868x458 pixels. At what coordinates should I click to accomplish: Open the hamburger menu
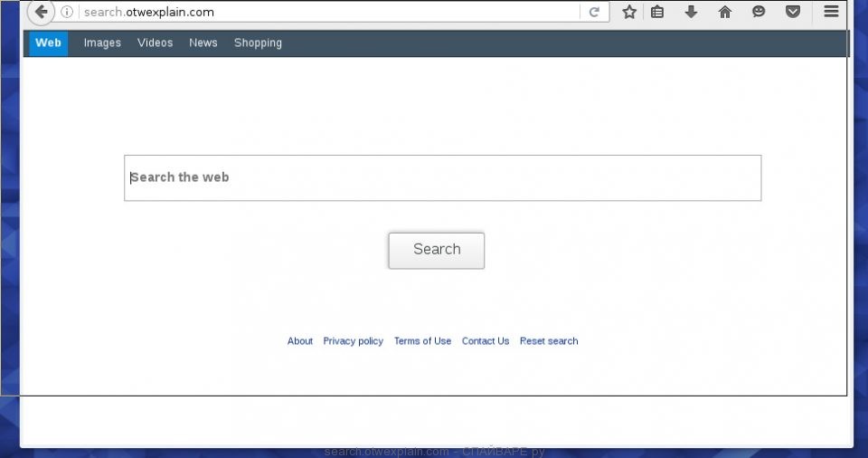tap(831, 12)
